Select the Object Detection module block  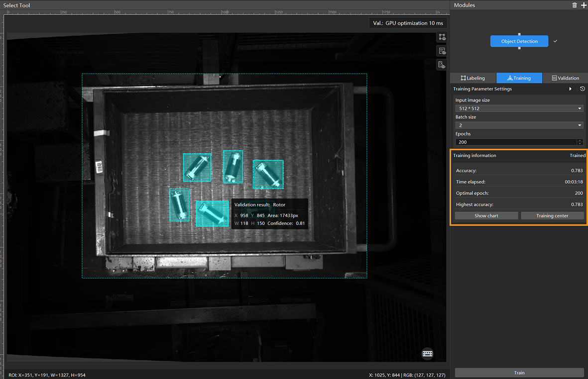[519, 41]
